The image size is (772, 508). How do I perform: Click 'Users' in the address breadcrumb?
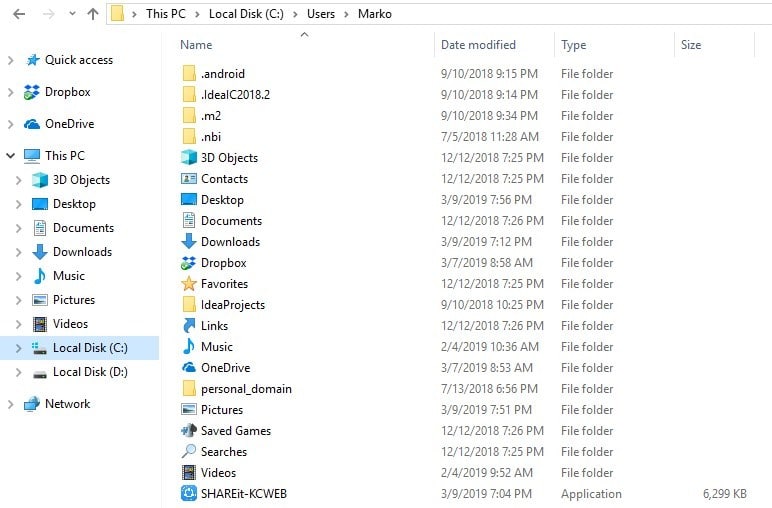point(321,14)
